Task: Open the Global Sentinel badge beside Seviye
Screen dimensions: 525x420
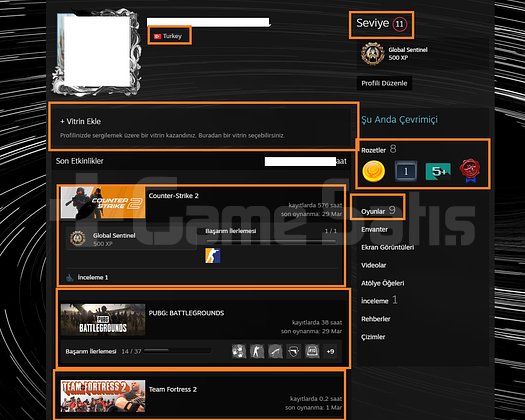Action: (x=373, y=53)
